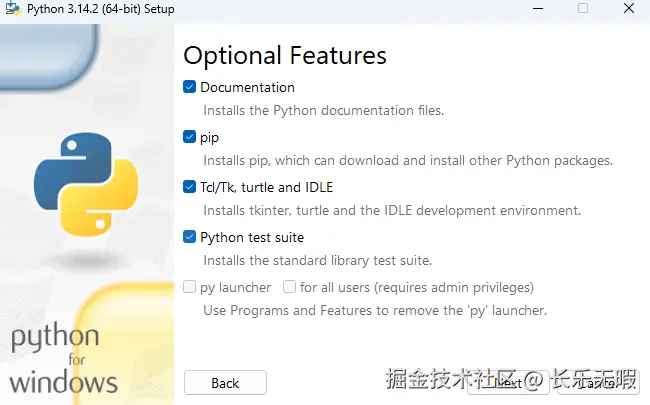Close the Python Setup window
Screen dimensions: 650x405
click(629, 8)
